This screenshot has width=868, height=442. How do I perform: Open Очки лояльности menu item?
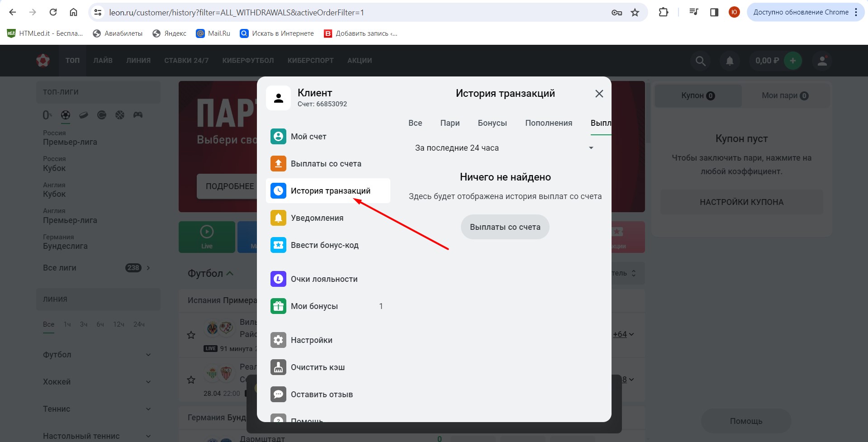(324, 279)
